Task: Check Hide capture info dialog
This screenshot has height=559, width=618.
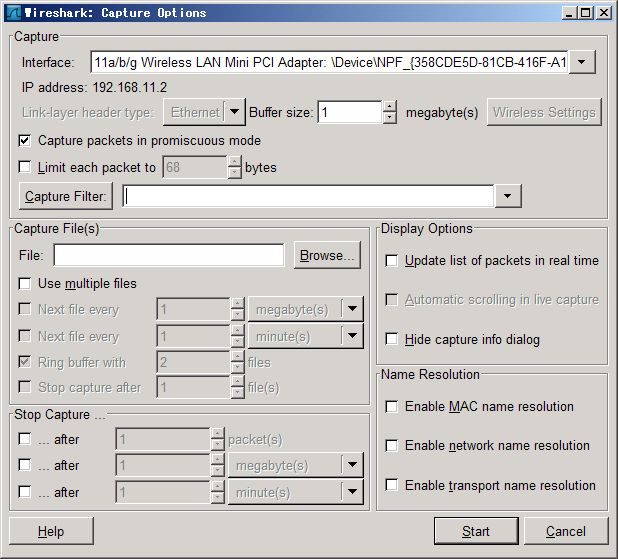Action: click(391, 339)
